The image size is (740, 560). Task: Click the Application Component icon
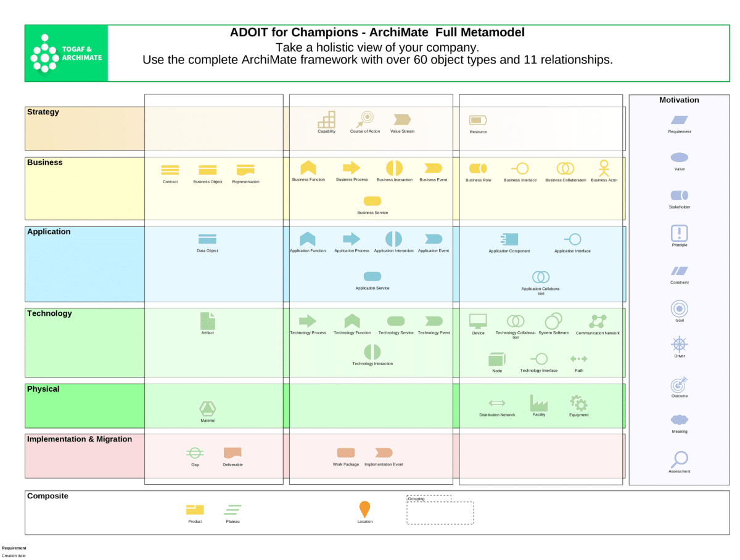509,239
